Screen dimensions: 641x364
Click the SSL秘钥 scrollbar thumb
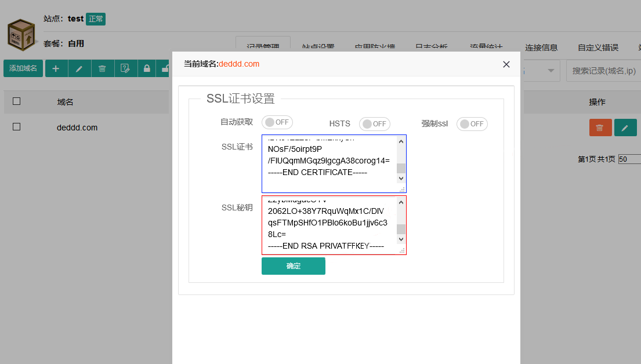coord(401,229)
